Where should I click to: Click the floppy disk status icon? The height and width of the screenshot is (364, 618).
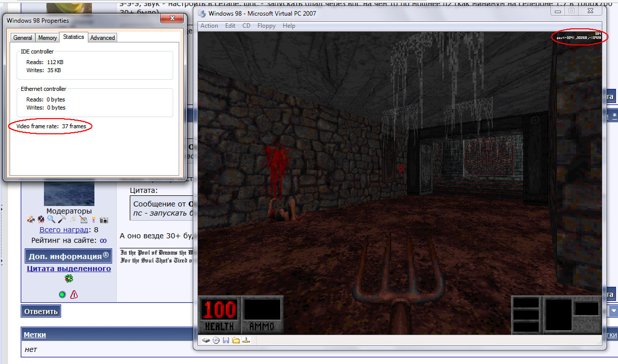[x=226, y=341]
